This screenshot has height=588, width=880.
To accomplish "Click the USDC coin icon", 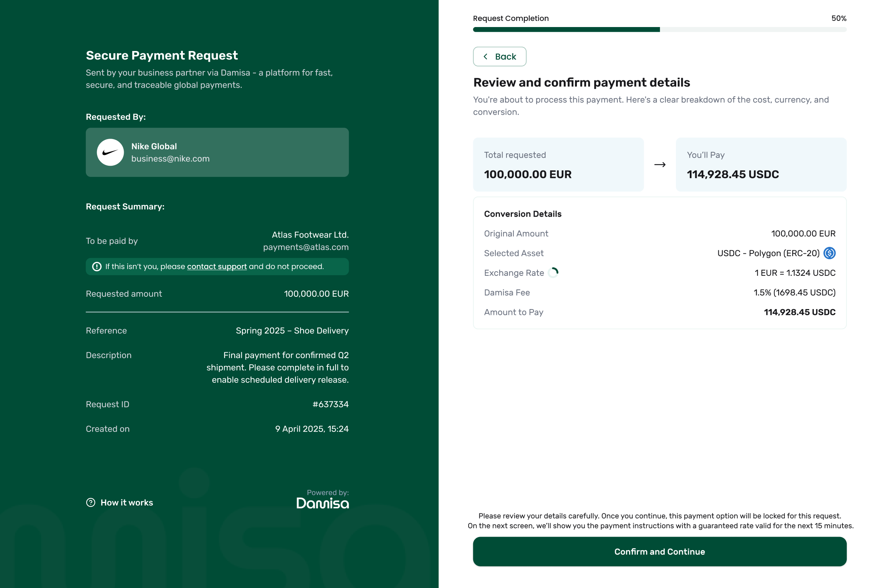I will (x=829, y=253).
